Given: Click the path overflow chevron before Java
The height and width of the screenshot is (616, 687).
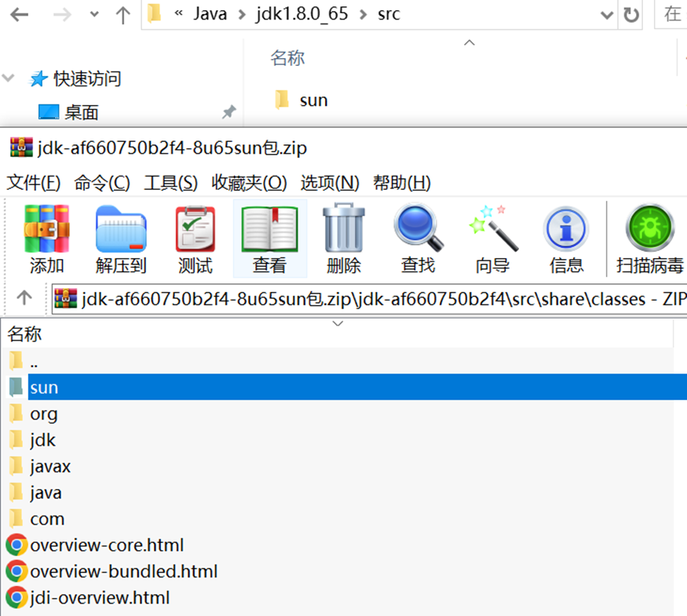Looking at the screenshot, I should [x=178, y=13].
